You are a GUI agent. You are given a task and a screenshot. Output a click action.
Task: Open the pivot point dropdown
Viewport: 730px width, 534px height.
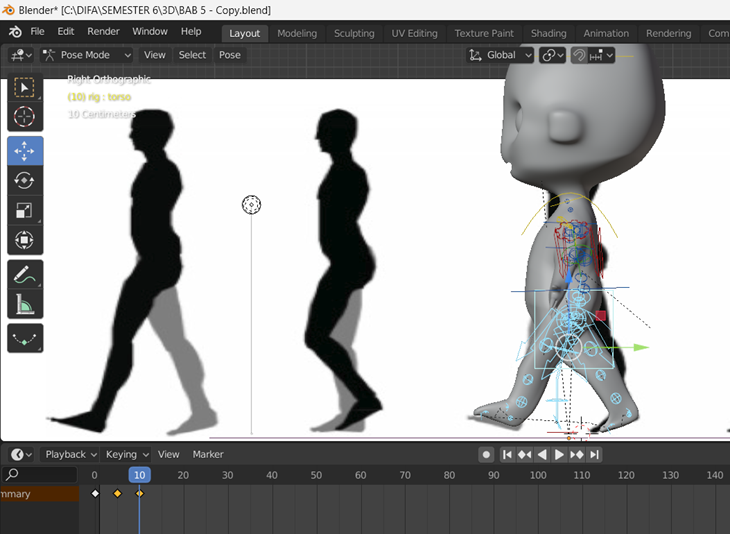552,55
